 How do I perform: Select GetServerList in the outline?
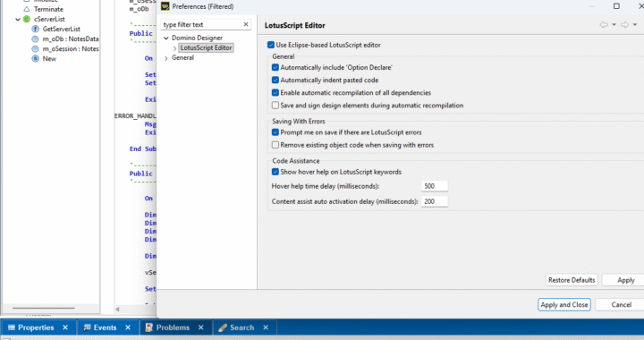61,29
